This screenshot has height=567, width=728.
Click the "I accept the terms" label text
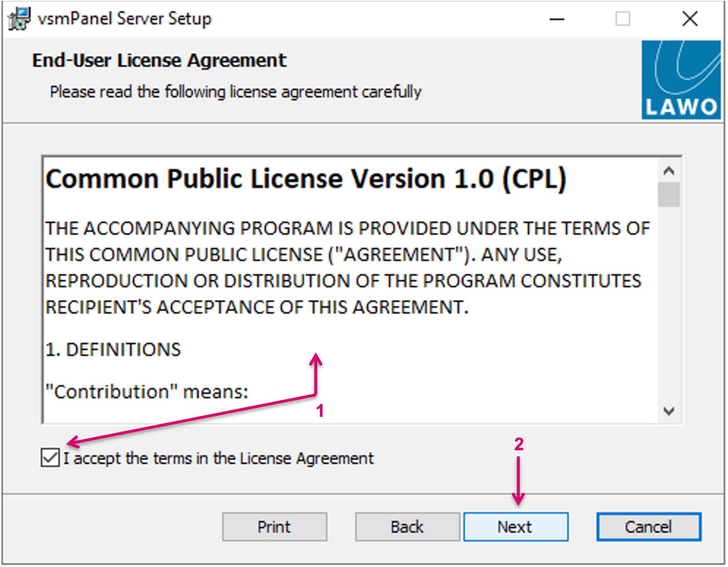pyautogui.click(x=219, y=458)
